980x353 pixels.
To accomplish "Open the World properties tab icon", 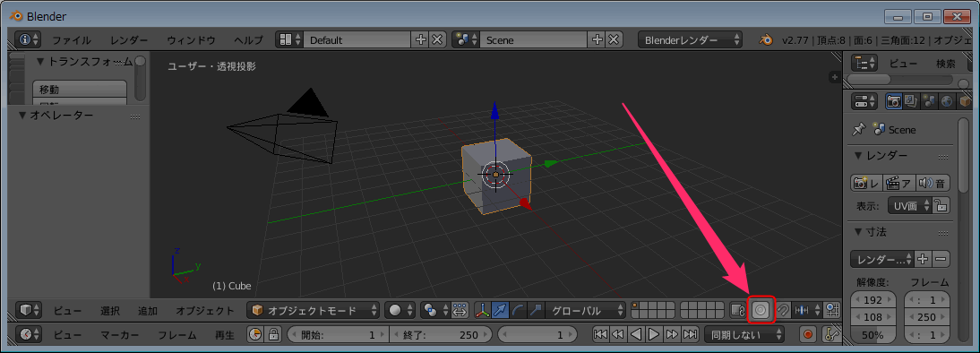I will [947, 100].
